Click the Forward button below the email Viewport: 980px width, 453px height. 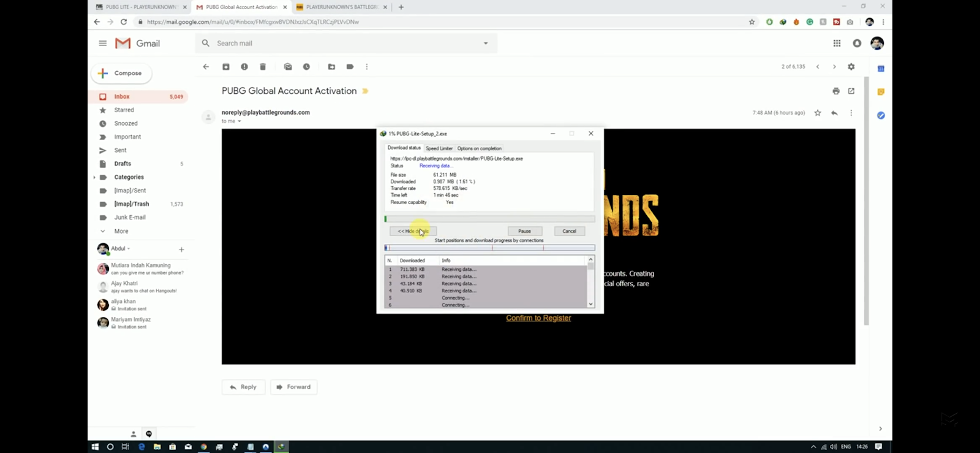(x=293, y=387)
